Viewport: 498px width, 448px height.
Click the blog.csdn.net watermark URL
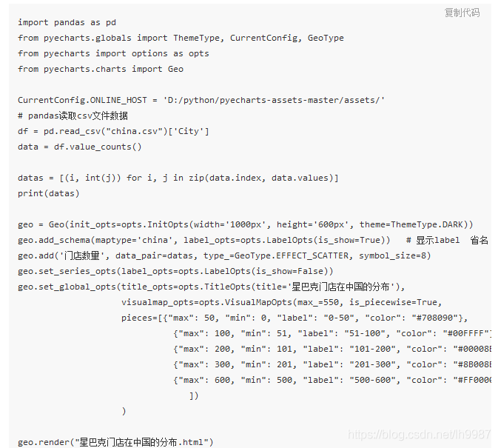point(419,435)
